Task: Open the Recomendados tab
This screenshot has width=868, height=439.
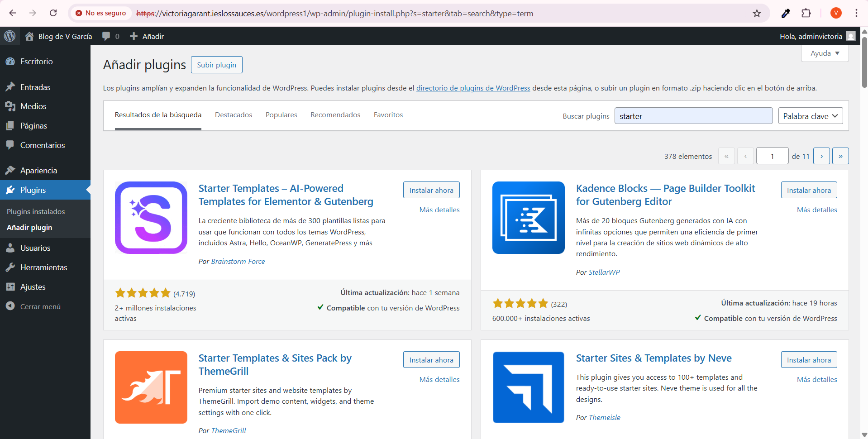Action: tap(335, 115)
